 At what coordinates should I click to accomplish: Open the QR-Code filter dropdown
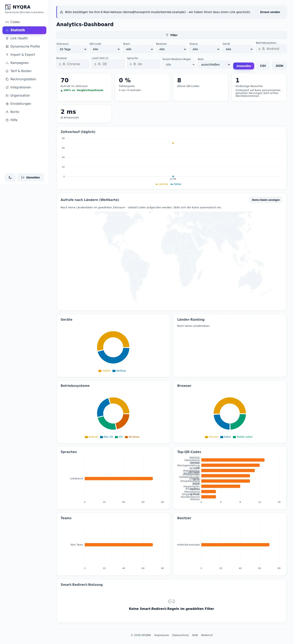105,49
